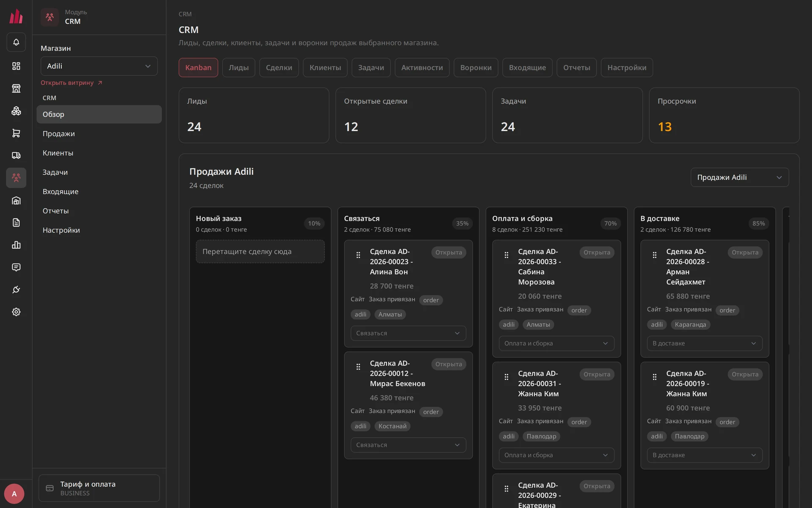Screen dimensions: 812x508
Task: Change stage dropdown for deal AD-2026-00019
Action: coord(705,455)
